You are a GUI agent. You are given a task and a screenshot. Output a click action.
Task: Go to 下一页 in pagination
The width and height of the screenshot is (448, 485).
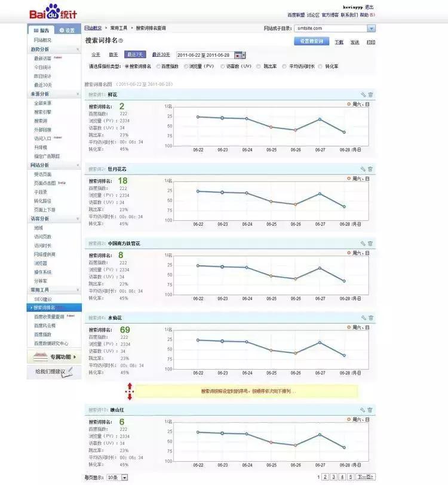click(x=366, y=477)
